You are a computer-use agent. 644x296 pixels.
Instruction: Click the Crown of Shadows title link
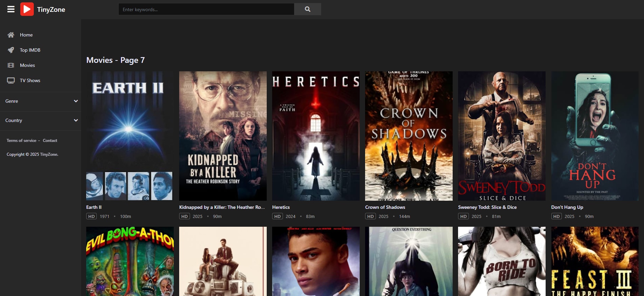tap(385, 207)
